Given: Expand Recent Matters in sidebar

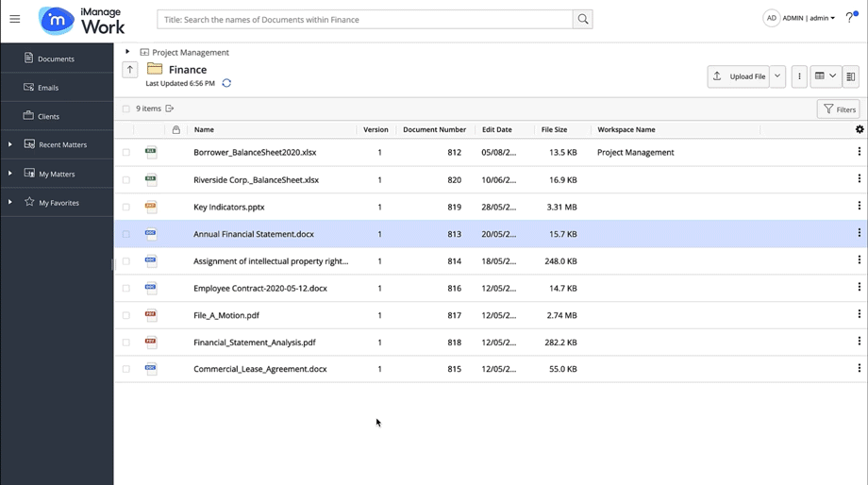Looking at the screenshot, I should point(10,144).
